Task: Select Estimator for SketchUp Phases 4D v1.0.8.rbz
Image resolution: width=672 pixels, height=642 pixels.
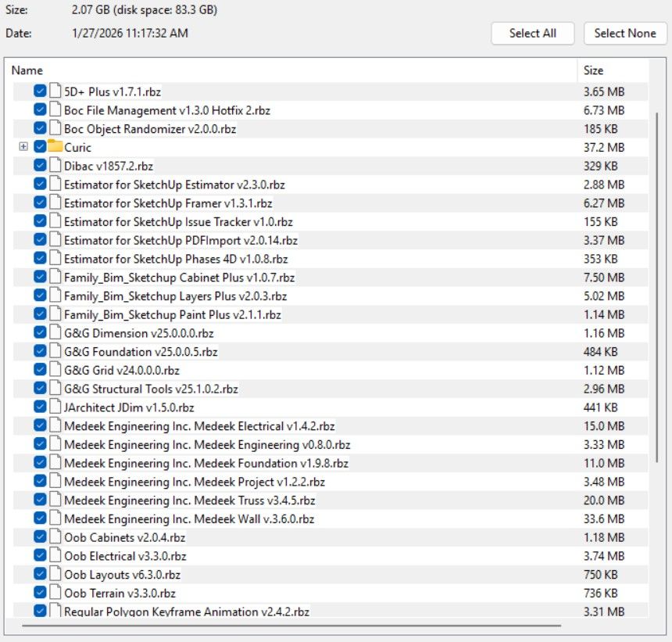Action: 176,259
